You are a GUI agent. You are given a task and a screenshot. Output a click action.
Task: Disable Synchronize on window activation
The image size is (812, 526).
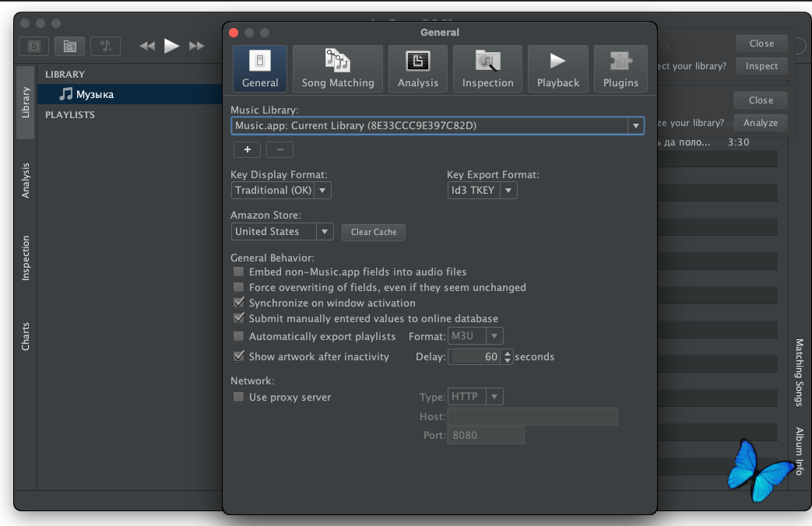pos(239,303)
